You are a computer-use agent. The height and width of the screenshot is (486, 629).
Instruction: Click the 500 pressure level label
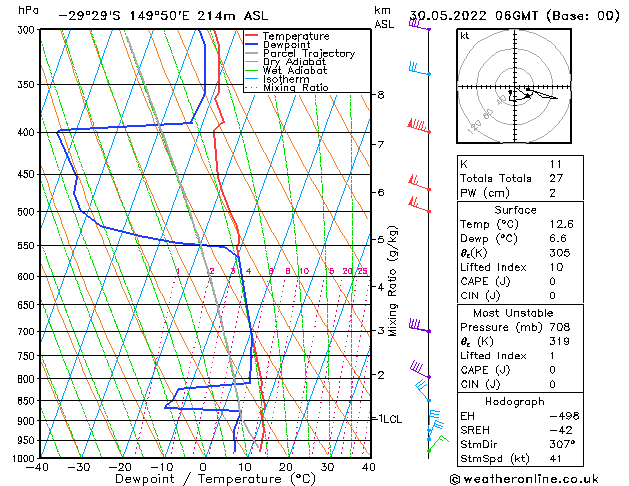pyautogui.click(x=28, y=212)
